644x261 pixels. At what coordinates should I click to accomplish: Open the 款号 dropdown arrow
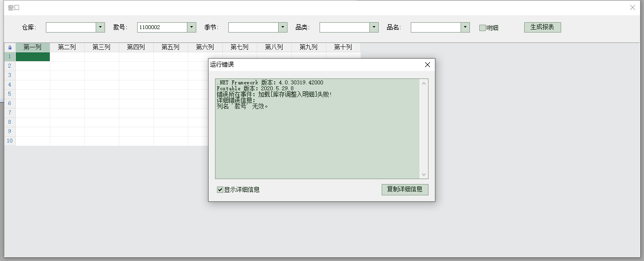coord(192,27)
